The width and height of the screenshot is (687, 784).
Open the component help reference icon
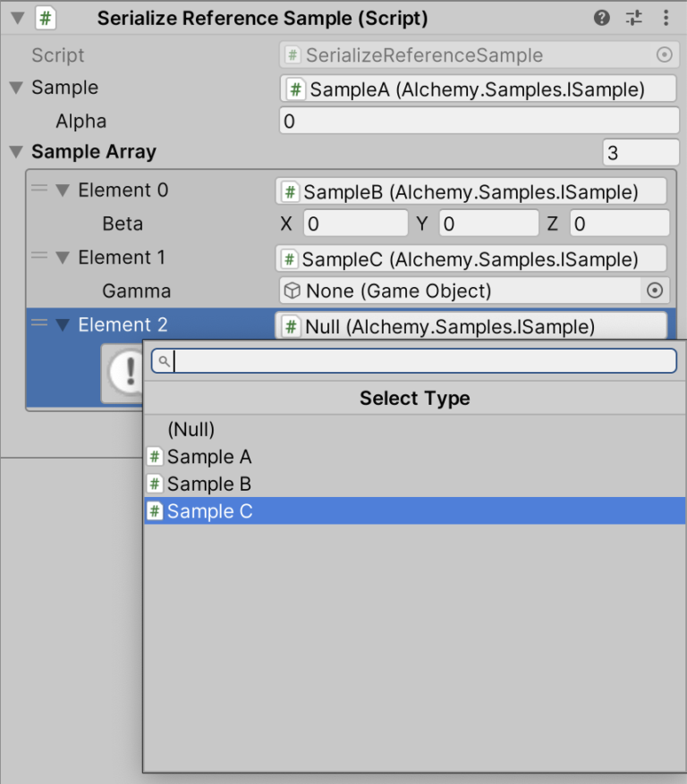(602, 18)
